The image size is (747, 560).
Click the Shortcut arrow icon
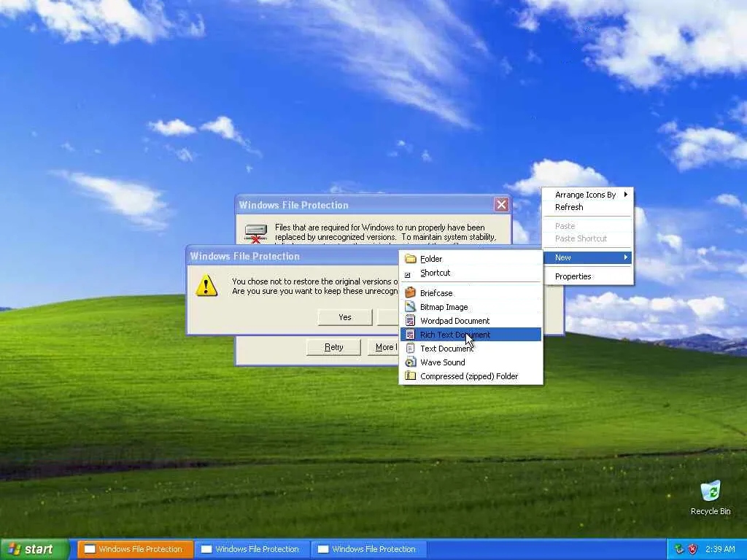tap(407, 275)
